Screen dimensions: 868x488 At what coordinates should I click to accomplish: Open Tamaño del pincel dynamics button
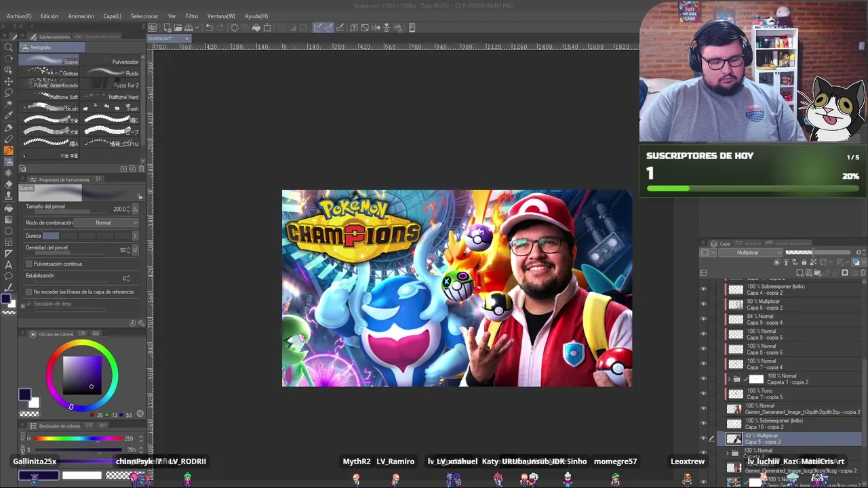coord(135,209)
